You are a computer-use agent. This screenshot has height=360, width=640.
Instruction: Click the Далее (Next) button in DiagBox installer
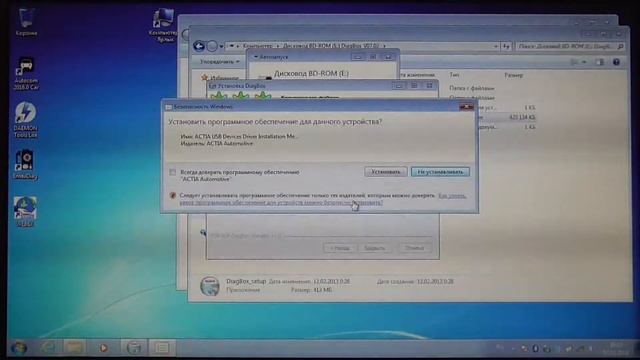pos(374,248)
